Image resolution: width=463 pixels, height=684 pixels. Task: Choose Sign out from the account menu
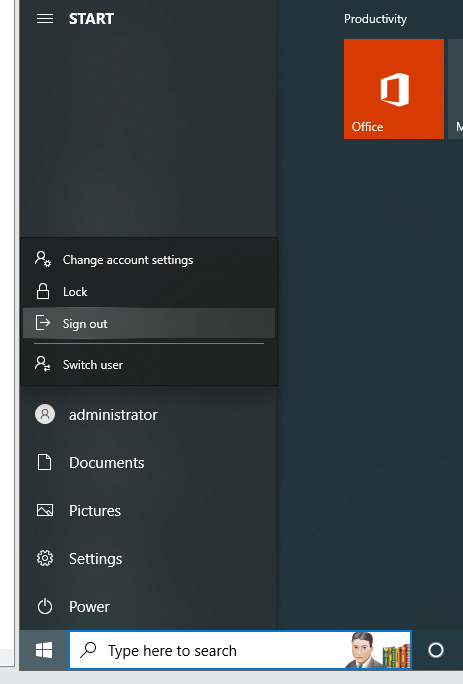[x=149, y=323]
